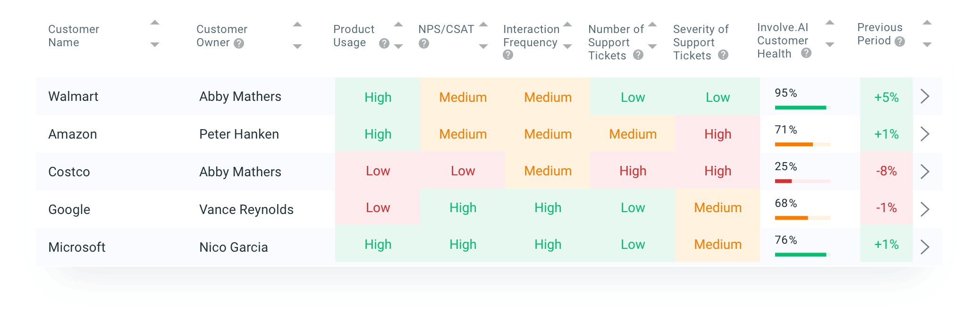Sort Previous Period ascending arrow

927,23
